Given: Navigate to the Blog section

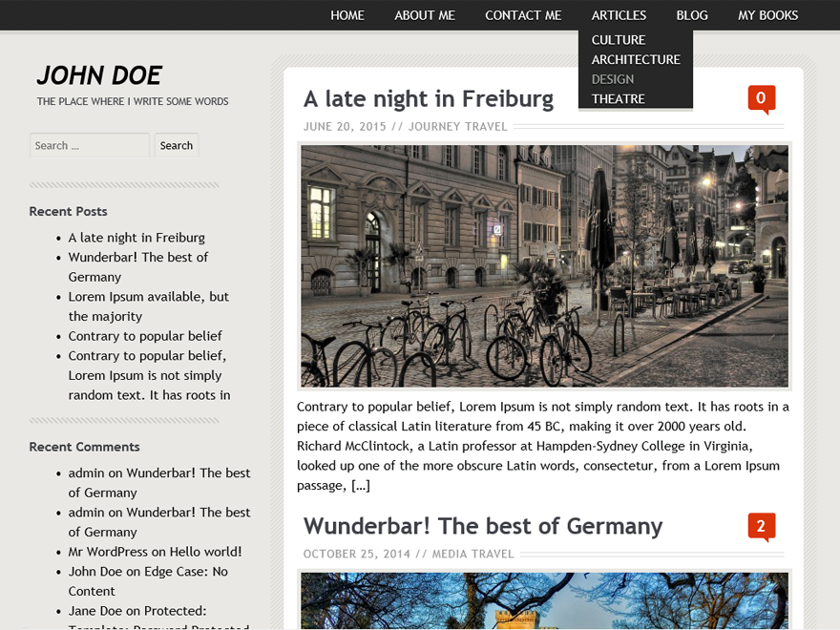Looking at the screenshot, I should (692, 15).
